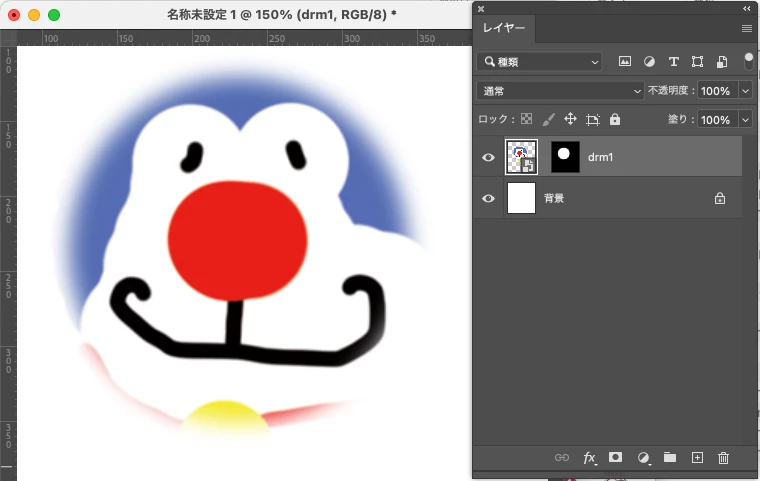Filter layers by adjustment layer icon
The height and width of the screenshot is (481, 760).
(x=649, y=62)
